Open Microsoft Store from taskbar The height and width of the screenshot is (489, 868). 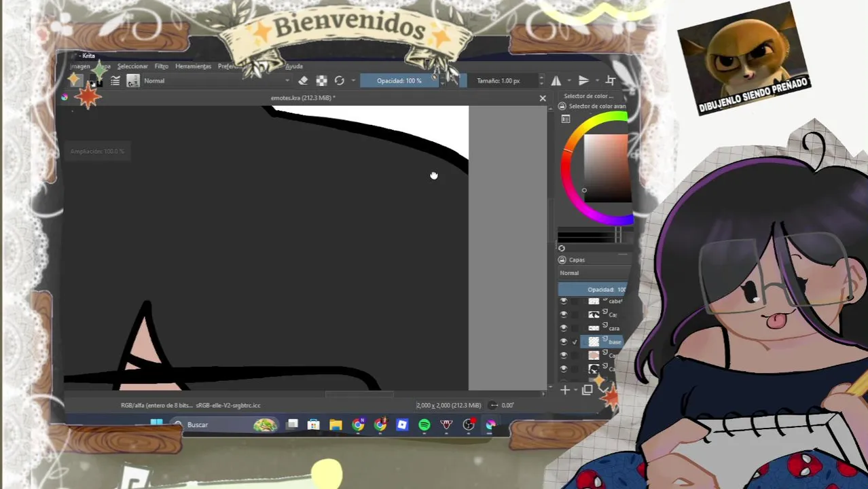pos(313,425)
